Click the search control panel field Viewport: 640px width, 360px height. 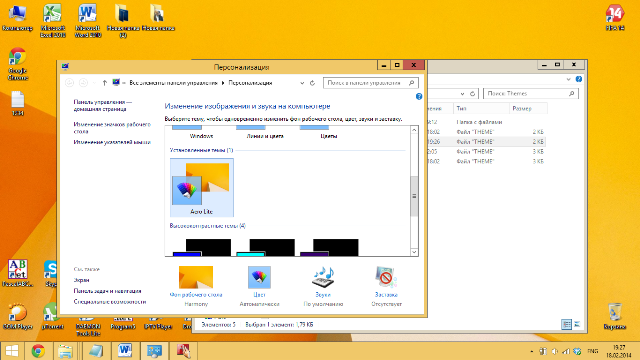(x=371, y=83)
